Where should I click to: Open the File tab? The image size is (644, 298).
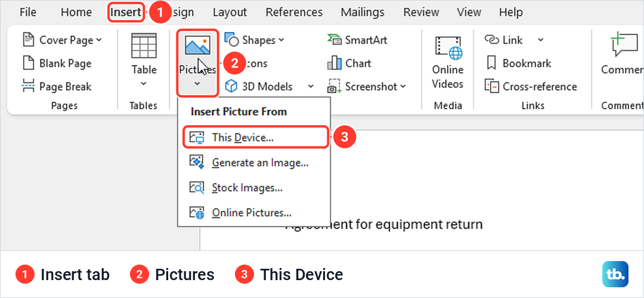[28, 13]
